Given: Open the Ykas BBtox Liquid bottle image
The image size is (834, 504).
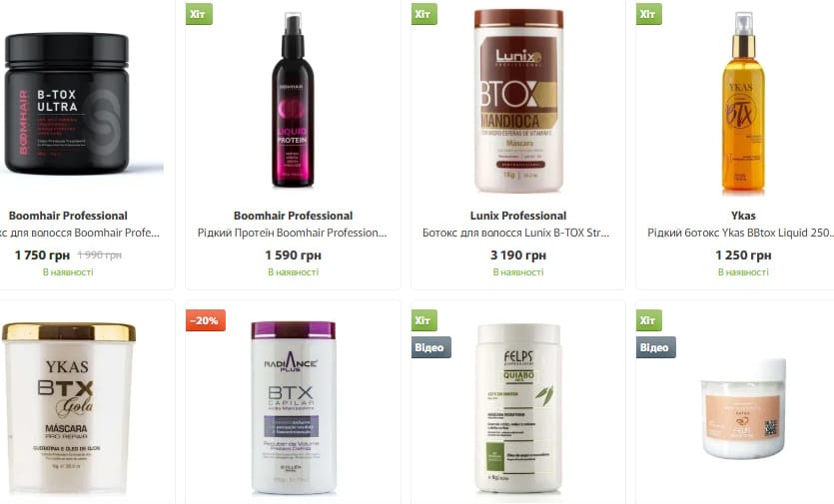Looking at the screenshot, I should coord(743,102).
